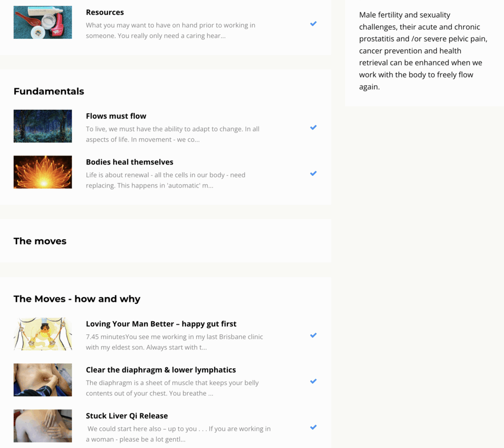
Task: Open the cartoon thumbnail for happy gut first
Action: coord(43,334)
